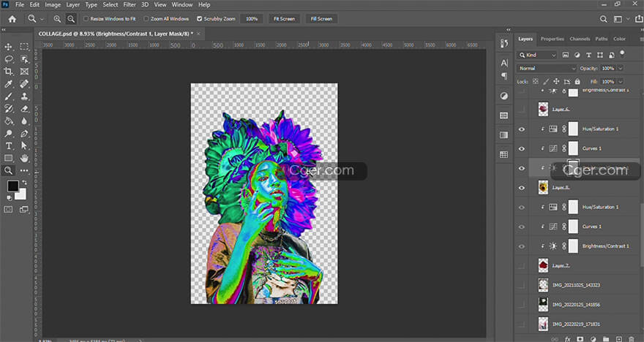Click the Opacity 100% value field
This screenshot has width=644, height=342.
pyautogui.click(x=608, y=69)
